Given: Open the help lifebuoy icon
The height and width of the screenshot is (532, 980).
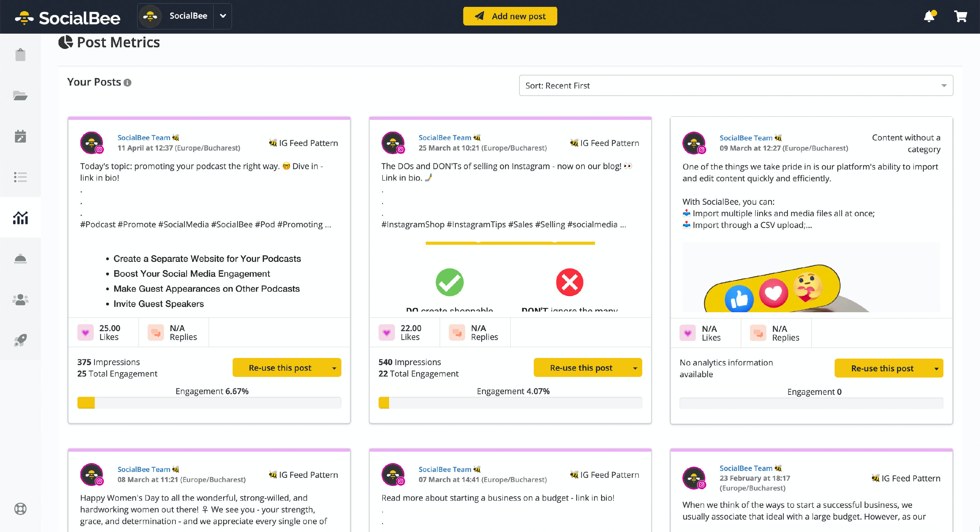Looking at the screenshot, I should [20, 508].
